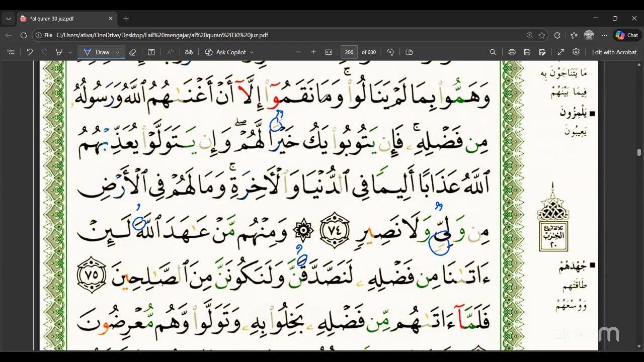Viewport: 644px width, 362px height.
Task: Open Find search in PDF
Action: [493, 52]
